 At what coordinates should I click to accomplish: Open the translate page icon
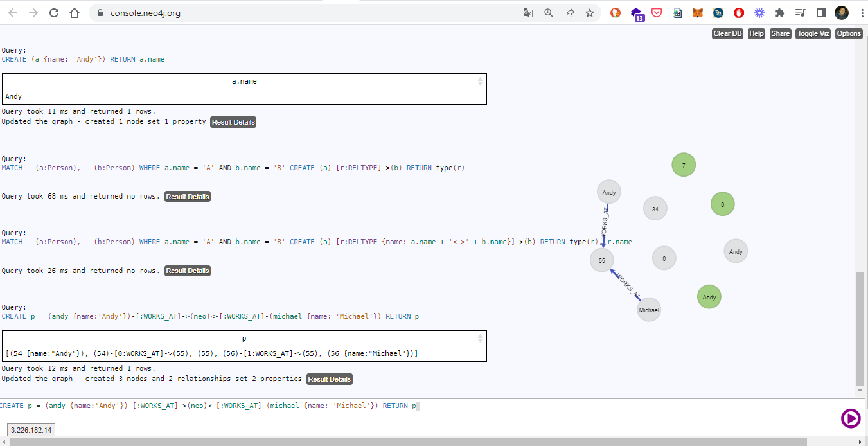click(527, 13)
